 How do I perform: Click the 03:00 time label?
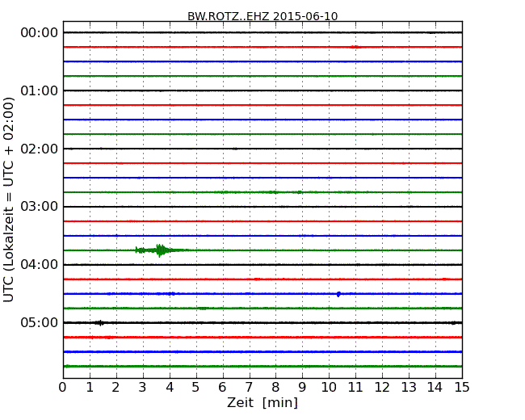tap(40, 207)
